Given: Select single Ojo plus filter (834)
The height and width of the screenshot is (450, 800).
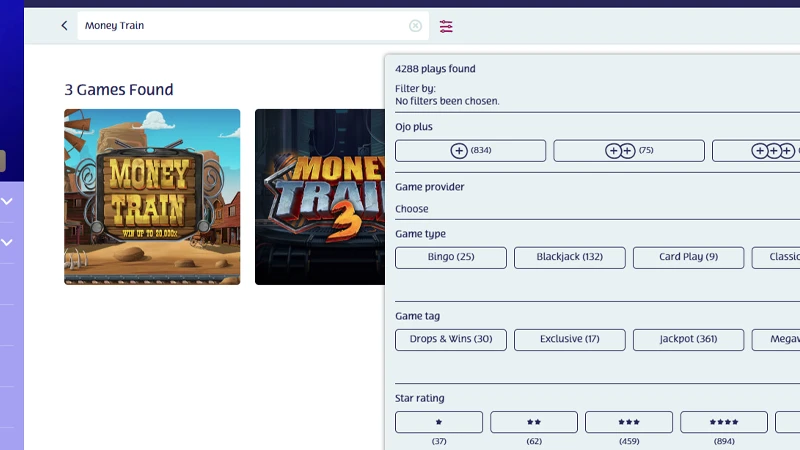Looking at the screenshot, I should [470, 151].
